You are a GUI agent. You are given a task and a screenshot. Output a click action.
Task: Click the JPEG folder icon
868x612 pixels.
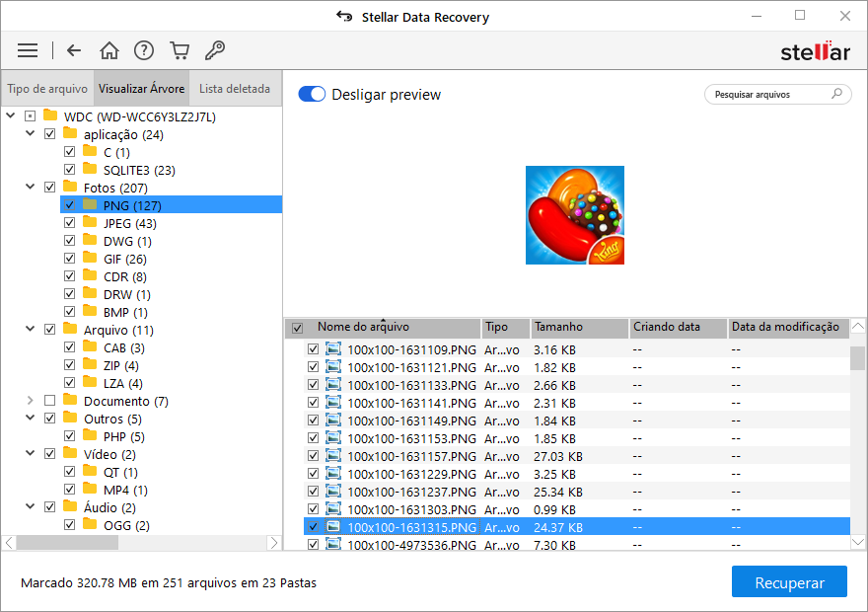[x=90, y=223]
